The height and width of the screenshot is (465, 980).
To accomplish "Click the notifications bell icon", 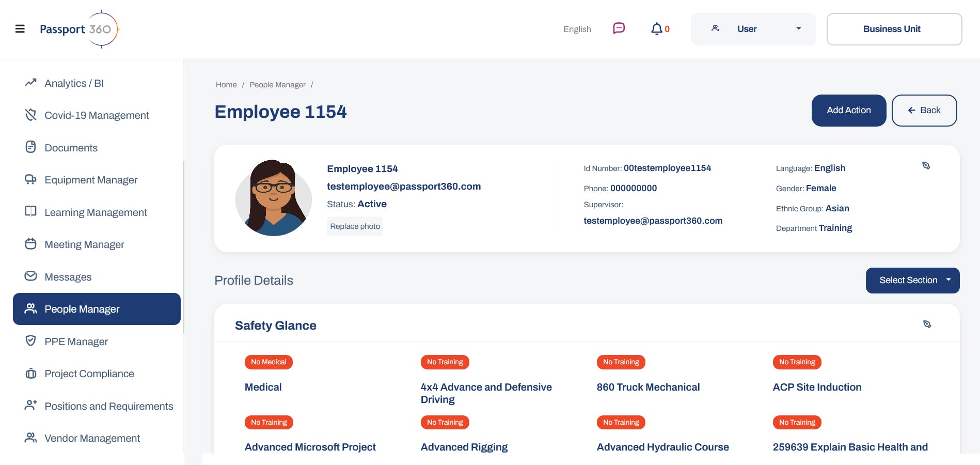I will point(656,29).
